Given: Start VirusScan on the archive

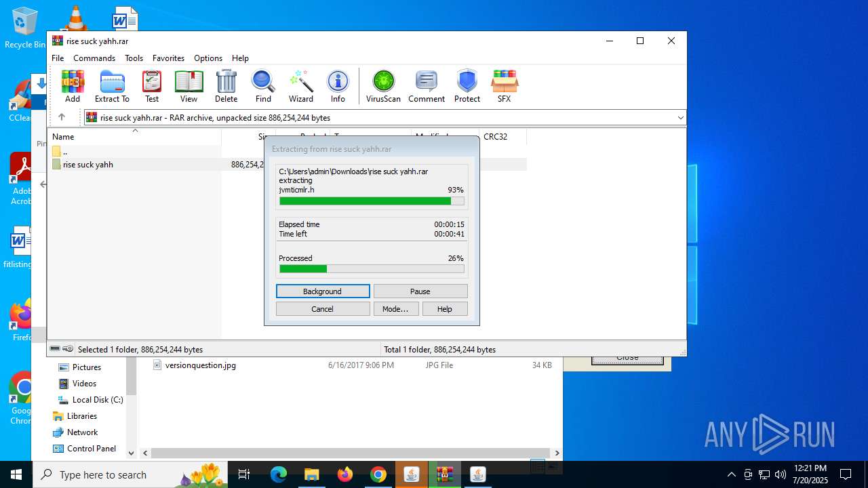Looking at the screenshot, I should [383, 86].
